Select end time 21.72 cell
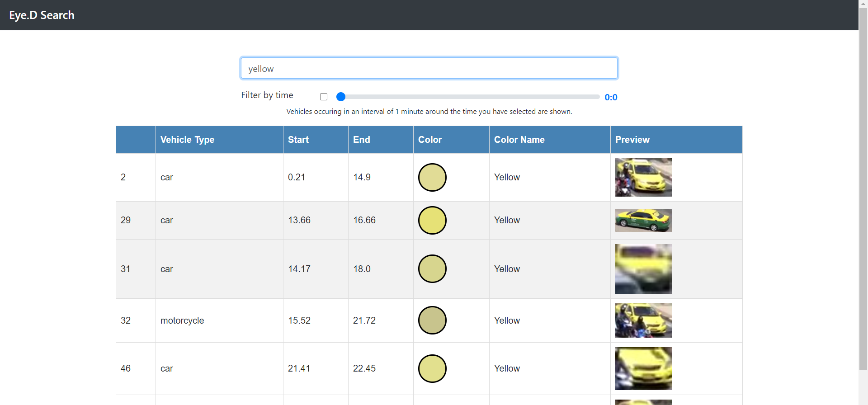The height and width of the screenshot is (405, 868). 381,320
